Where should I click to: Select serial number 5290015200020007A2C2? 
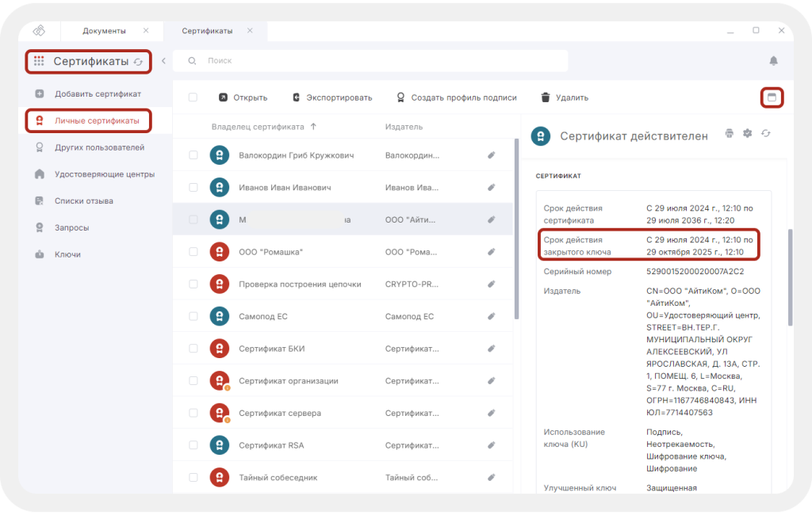(695, 271)
